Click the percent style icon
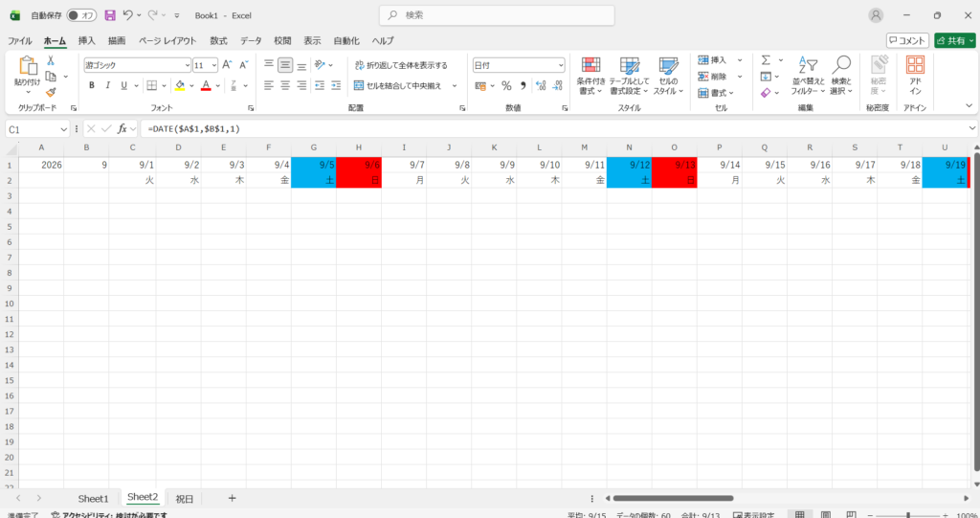The image size is (980, 518). click(x=506, y=86)
